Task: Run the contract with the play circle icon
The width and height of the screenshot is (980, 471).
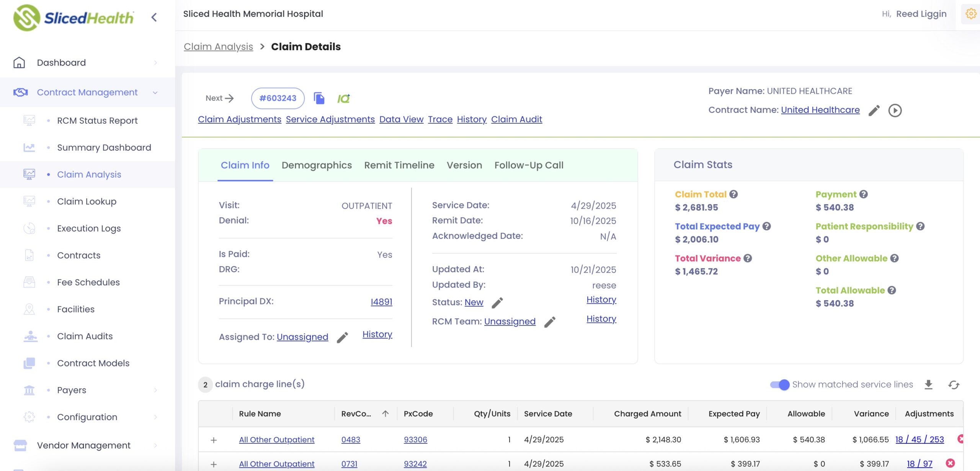Action: 895,110
